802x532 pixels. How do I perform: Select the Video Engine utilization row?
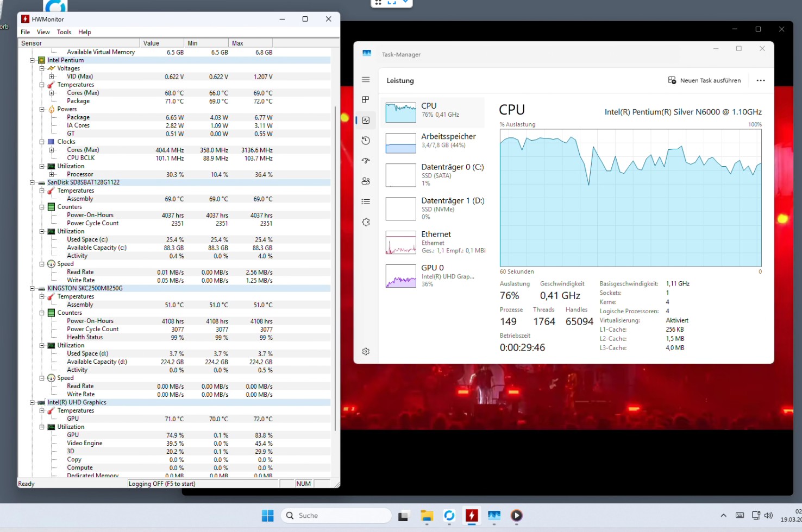point(174,443)
